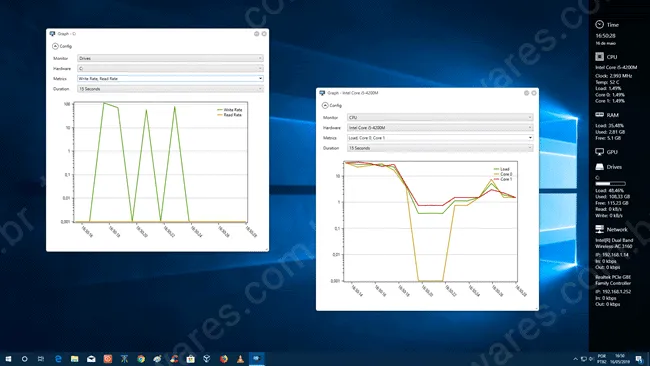Screen dimensions: 650x366
Task: Click 'Temp: 52 C' text in sidebar
Action: point(607,82)
